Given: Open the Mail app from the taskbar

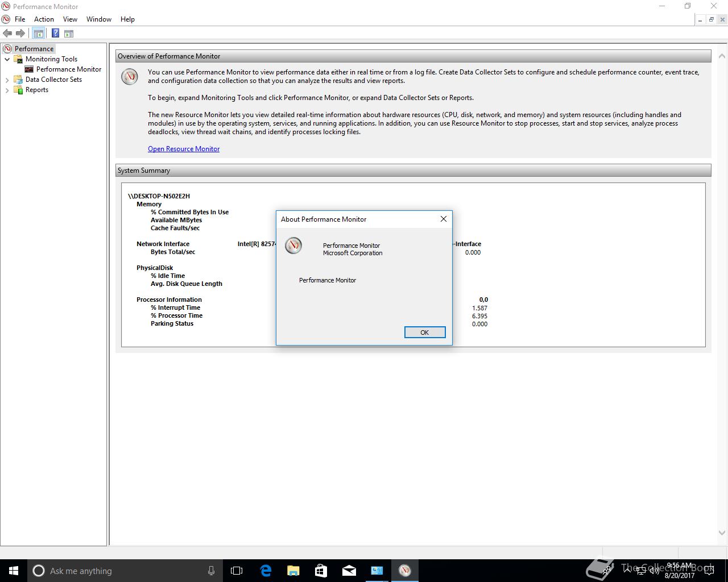Looking at the screenshot, I should (349, 571).
